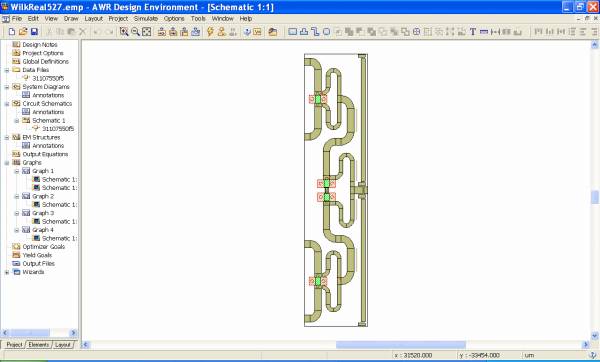
Task: Select Global Definitions in project tree
Action: (46, 62)
